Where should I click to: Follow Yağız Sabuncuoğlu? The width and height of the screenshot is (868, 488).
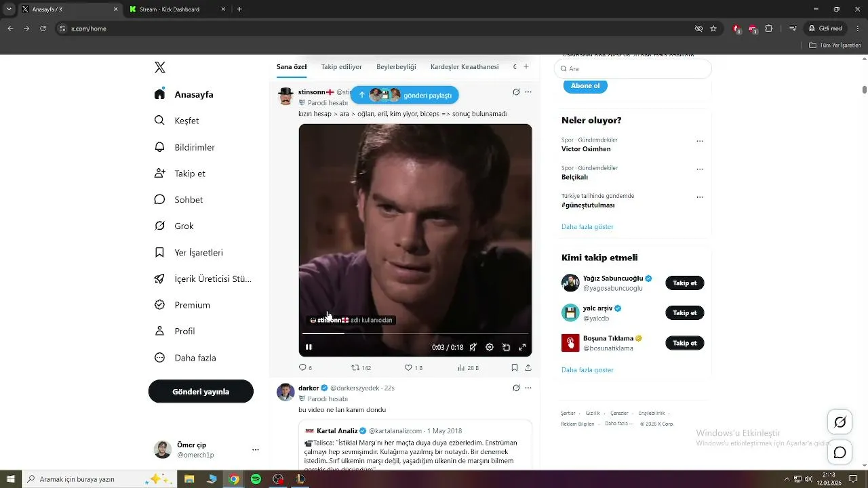coord(685,283)
